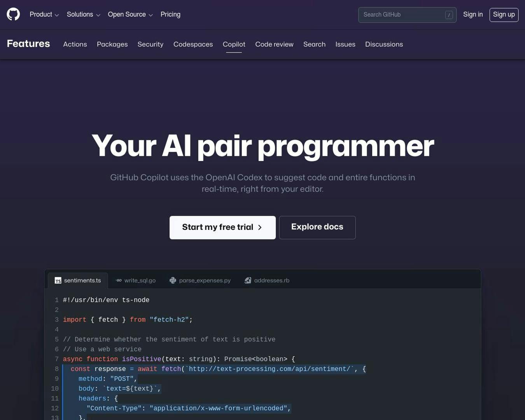The width and height of the screenshot is (525, 420).
Task: Click the "application/x-www-form-urlencoded" string
Action: tap(219, 408)
